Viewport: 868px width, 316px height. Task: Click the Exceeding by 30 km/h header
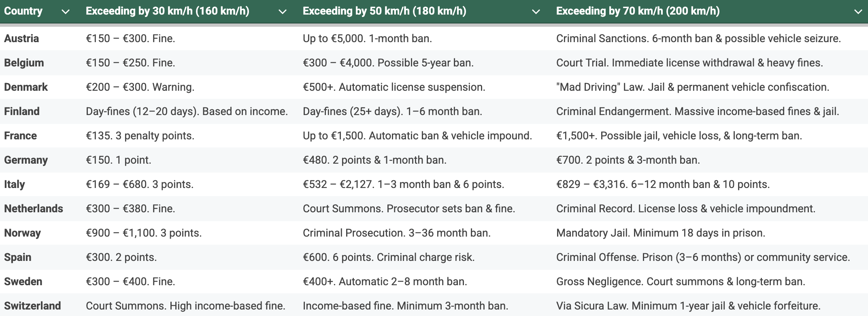[x=167, y=11]
